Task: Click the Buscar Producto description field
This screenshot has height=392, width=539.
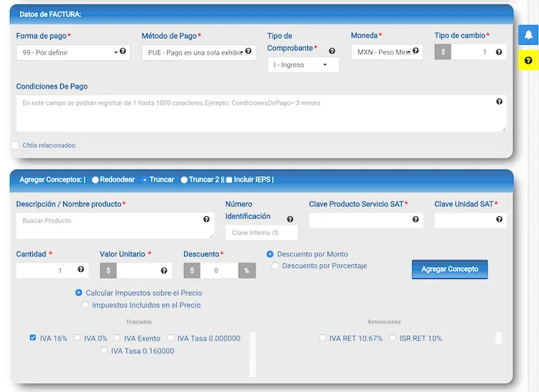Action: click(108, 226)
